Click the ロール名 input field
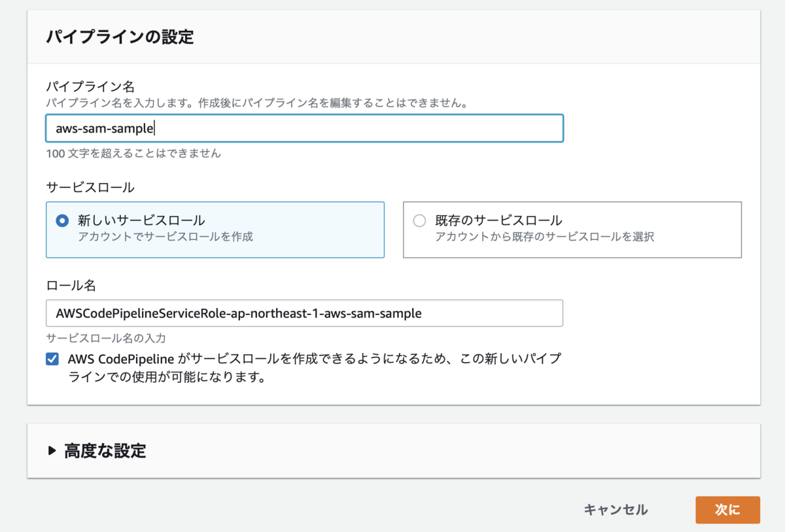785x532 pixels. coord(304,313)
